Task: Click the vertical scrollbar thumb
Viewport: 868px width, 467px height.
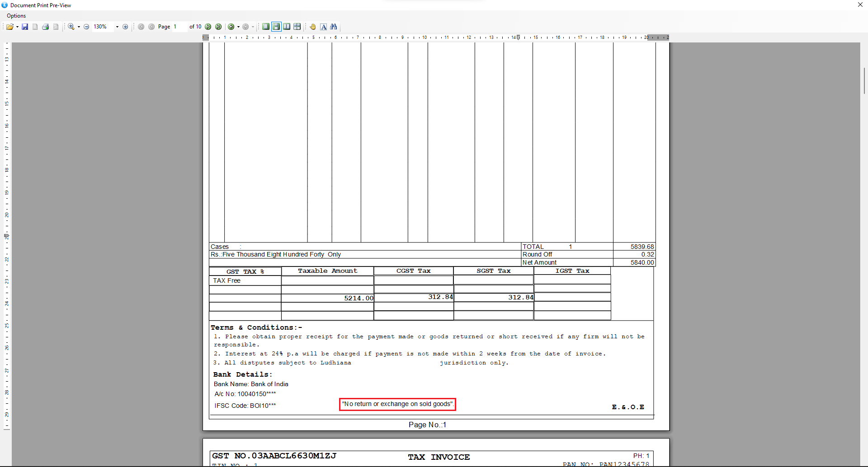Action: click(864, 80)
